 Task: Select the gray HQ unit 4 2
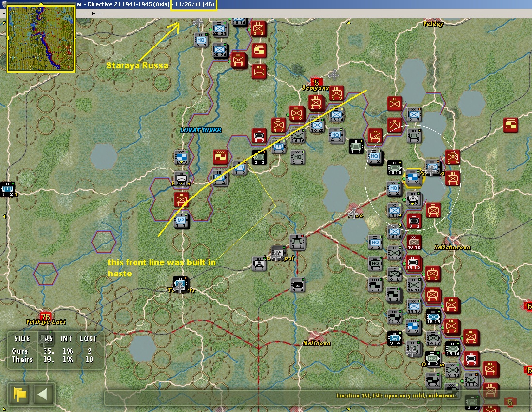click(335, 136)
